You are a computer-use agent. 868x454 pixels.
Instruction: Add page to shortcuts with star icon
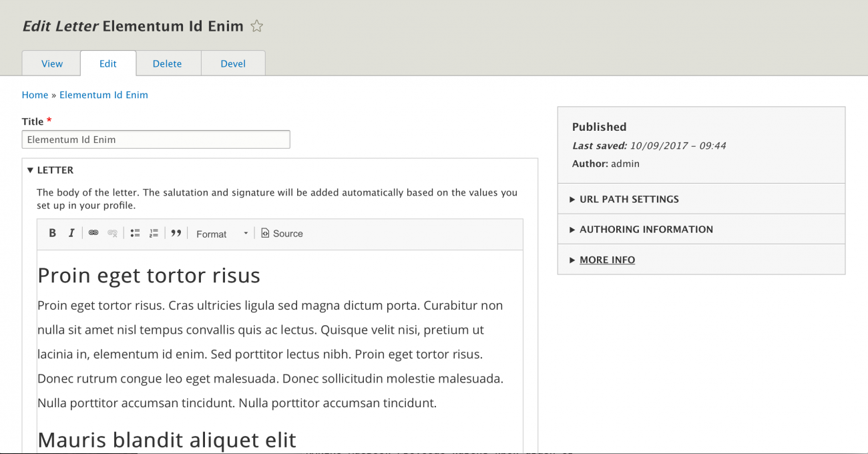[256, 26]
